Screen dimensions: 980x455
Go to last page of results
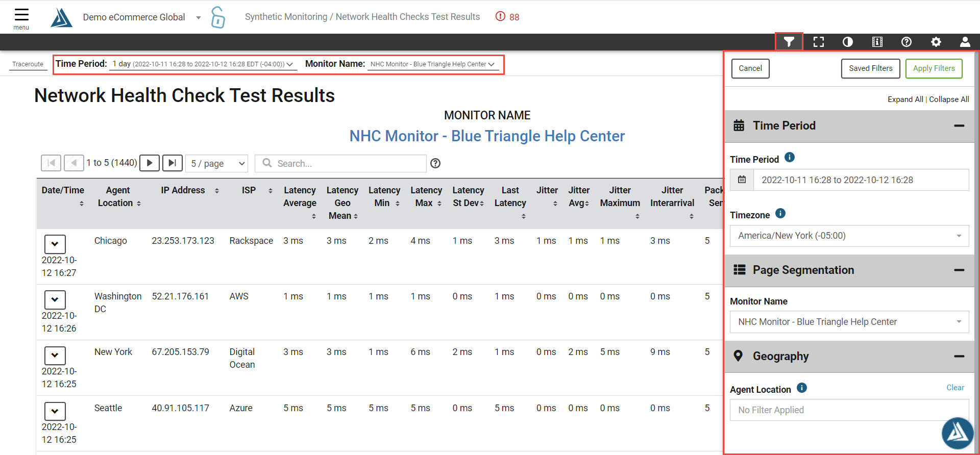172,163
